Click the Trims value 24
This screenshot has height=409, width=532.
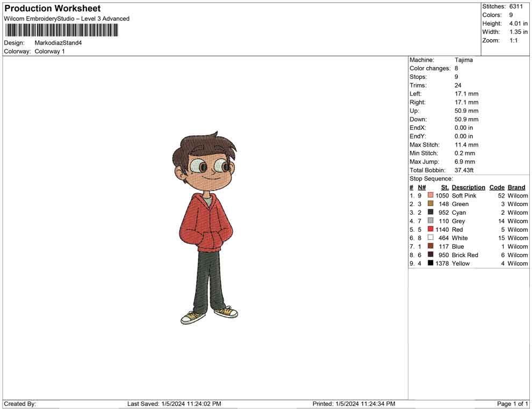458,85
